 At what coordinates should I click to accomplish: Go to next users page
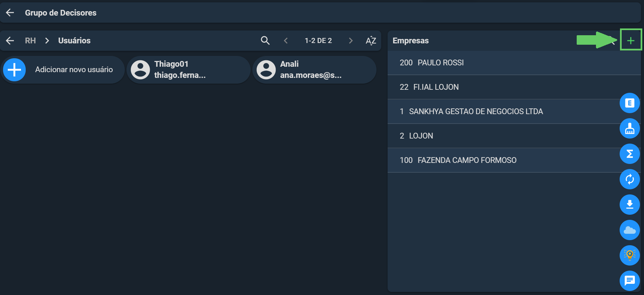[351, 41]
